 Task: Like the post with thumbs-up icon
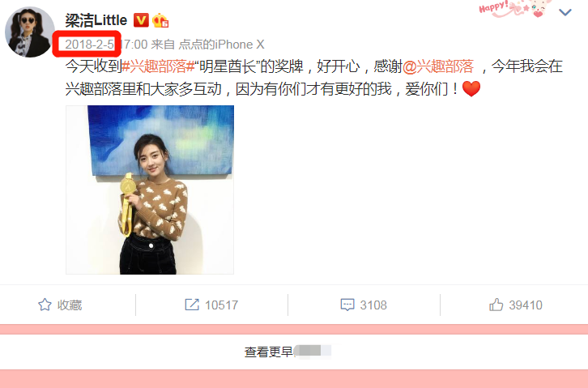496,305
